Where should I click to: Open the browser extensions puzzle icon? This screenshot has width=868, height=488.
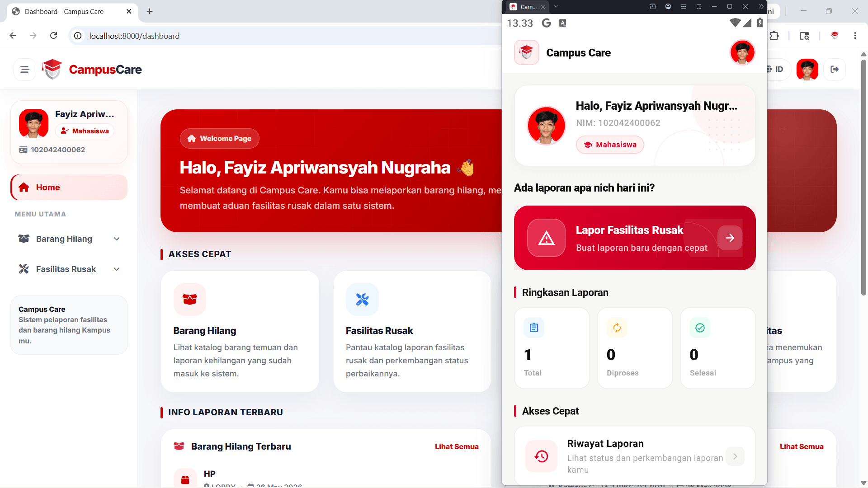774,36
